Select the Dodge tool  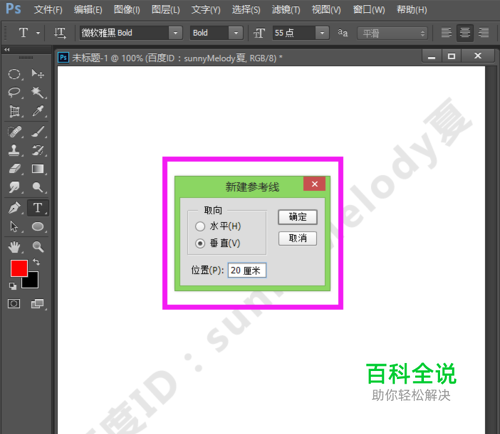[x=38, y=187]
